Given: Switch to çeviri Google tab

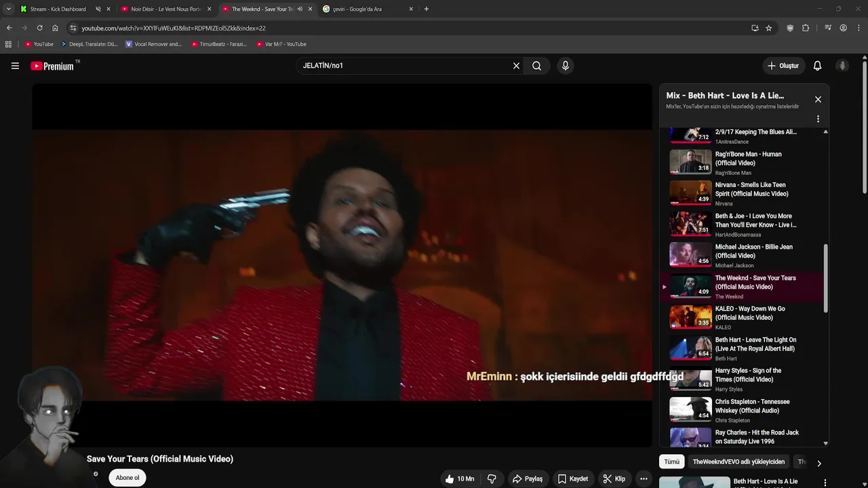Looking at the screenshot, I should click(x=357, y=9).
